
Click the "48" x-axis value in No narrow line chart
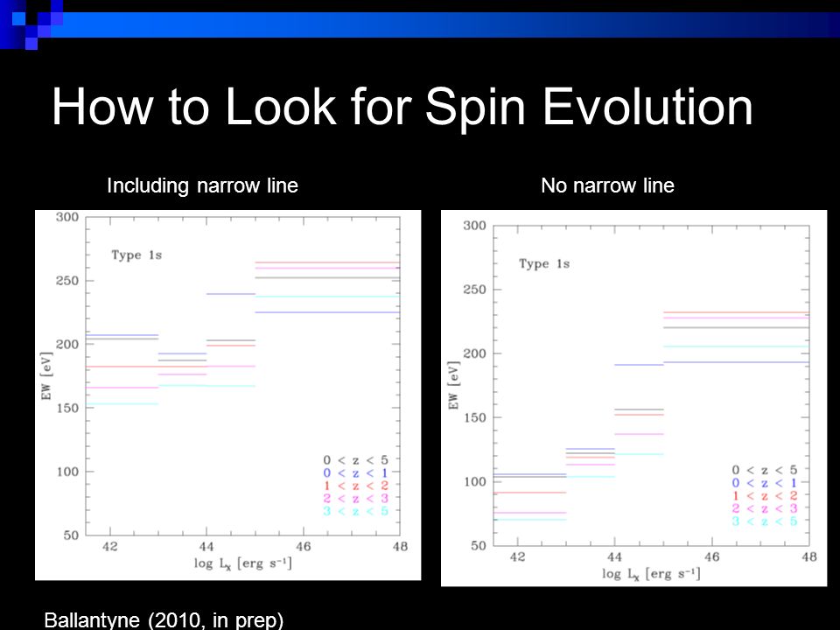point(808,556)
